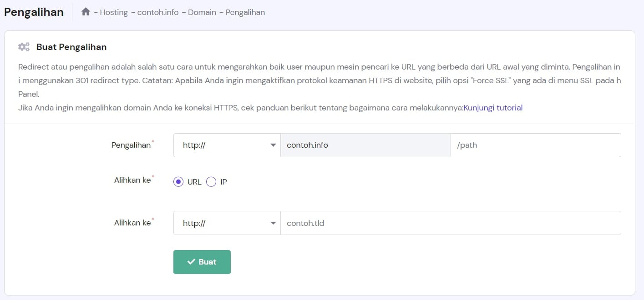Go to the contoh.info breadcrumb item

tap(159, 12)
